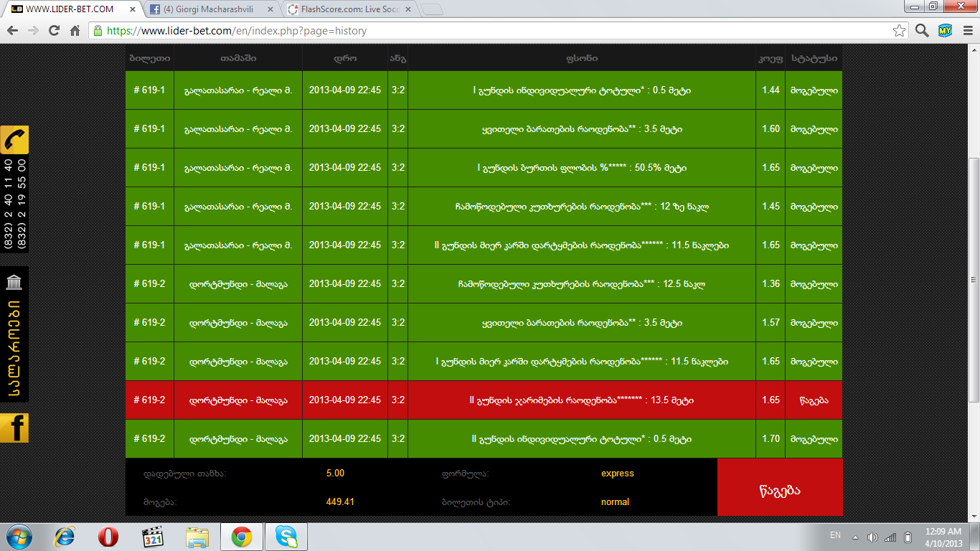The height and width of the screenshot is (551, 980).
Task: Click the magnifier extension icon in toolbar
Action: (x=923, y=31)
